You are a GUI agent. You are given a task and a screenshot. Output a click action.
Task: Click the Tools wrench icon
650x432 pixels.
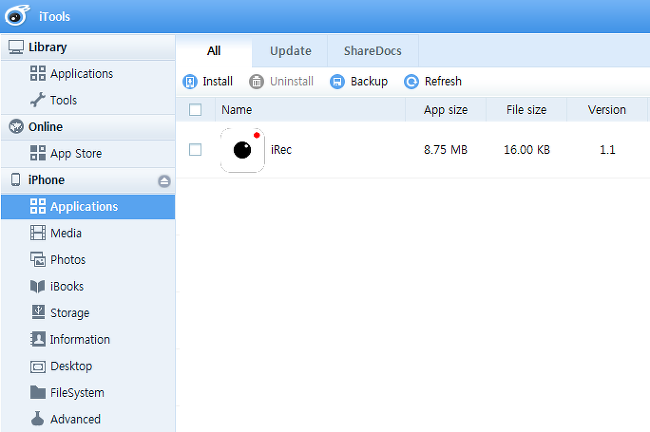coord(38,100)
